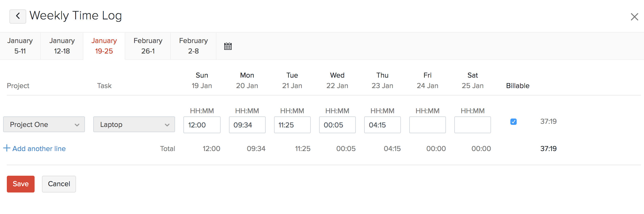This screenshot has height=214, width=644.
Task: Edit the Thursday 04:15 time value
Action: [x=382, y=125]
